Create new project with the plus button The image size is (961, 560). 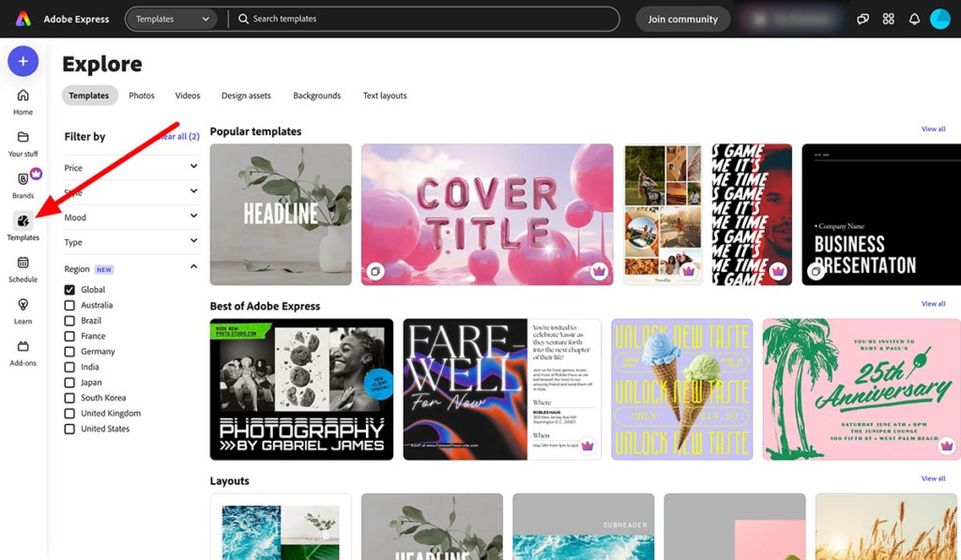coord(22,60)
